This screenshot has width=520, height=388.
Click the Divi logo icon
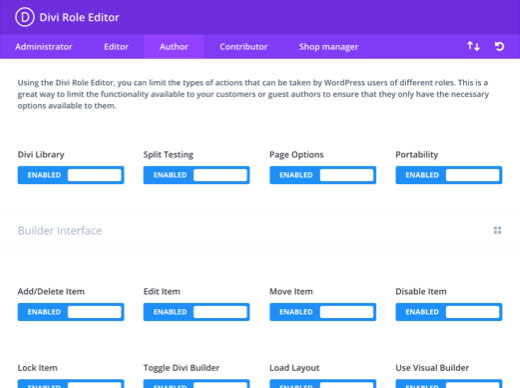pos(25,17)
